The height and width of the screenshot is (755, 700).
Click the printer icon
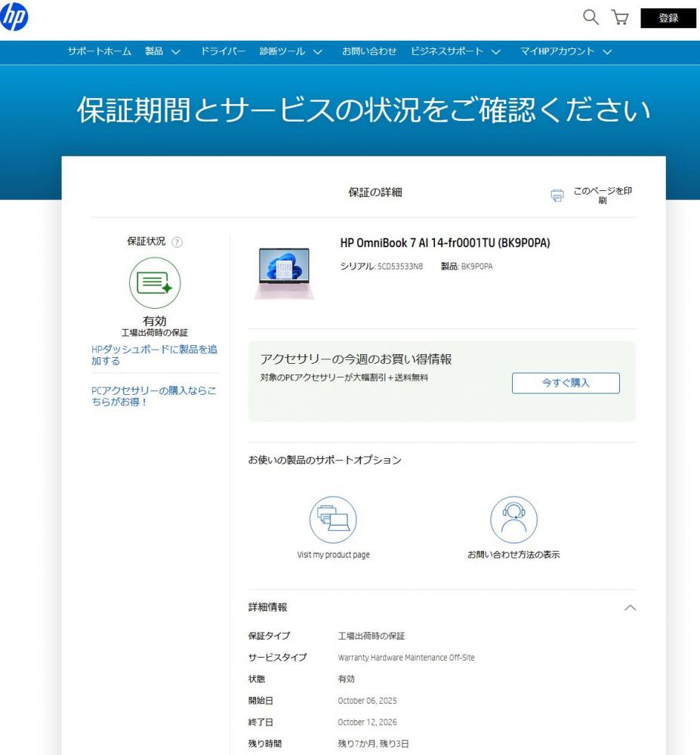[x=557, y=195]
